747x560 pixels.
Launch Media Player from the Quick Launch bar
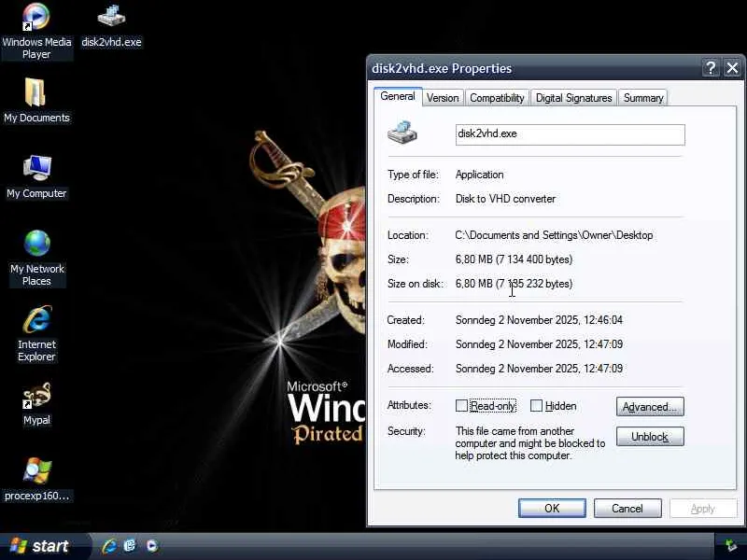point(152,546)
